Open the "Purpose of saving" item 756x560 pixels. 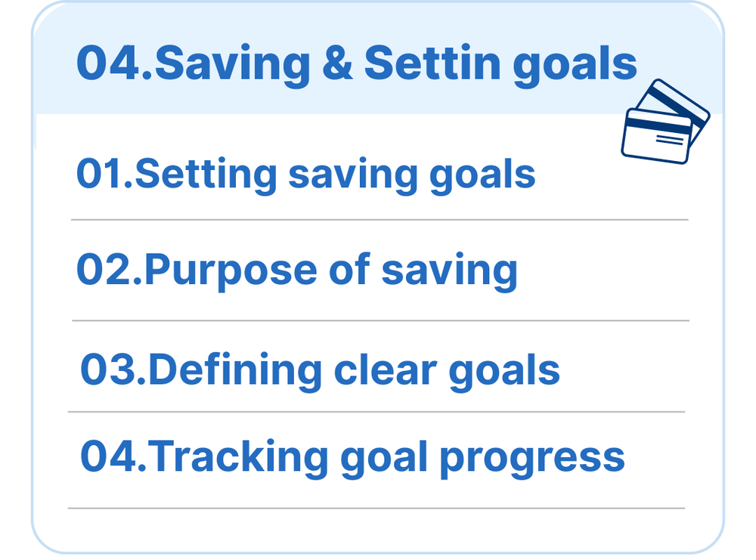[296, 270]
